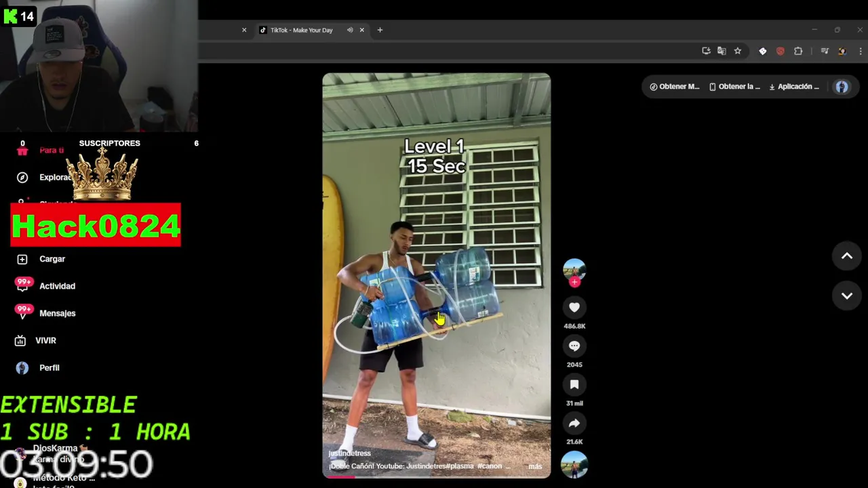
Task: Open the translate page icon
Action: (x=722, y=51)
